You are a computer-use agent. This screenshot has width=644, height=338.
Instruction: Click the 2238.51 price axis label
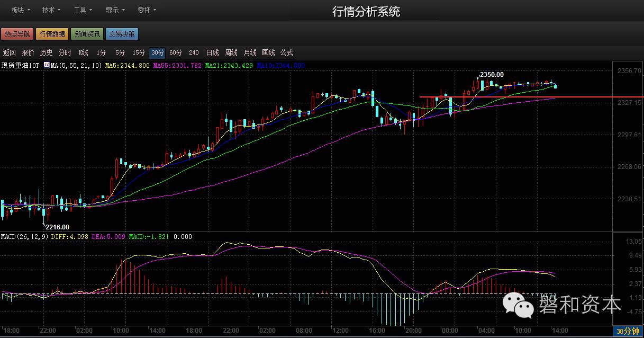point(628,199)
